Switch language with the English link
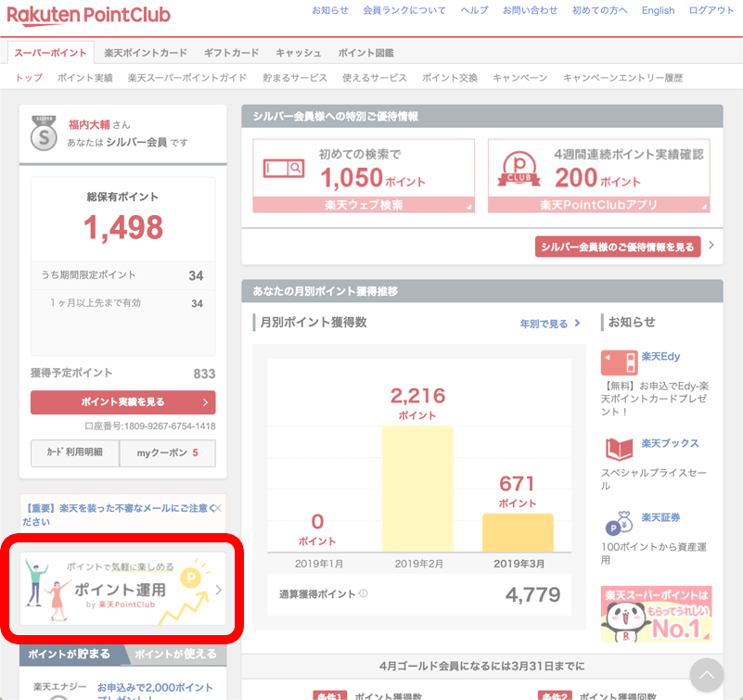The height and width of the screenshot is (700, 743). point(659,10)
